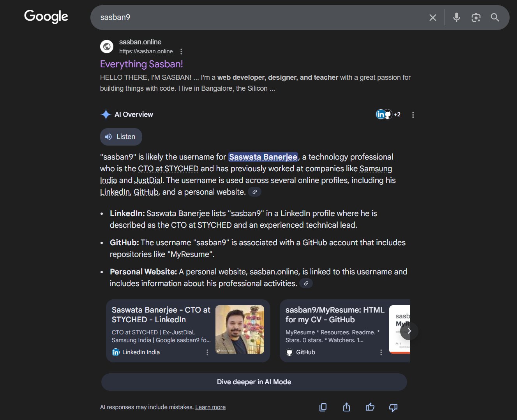The image size is (517, 420).
Task: Click the highlighted Saswata Banerjee name
Action: click(x=263, y=157)
